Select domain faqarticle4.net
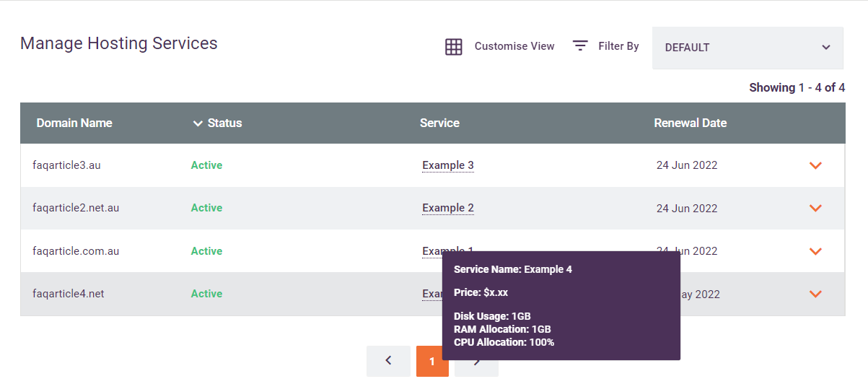The width and height of the screenshot is (868, 384). [x=69, y=294]
